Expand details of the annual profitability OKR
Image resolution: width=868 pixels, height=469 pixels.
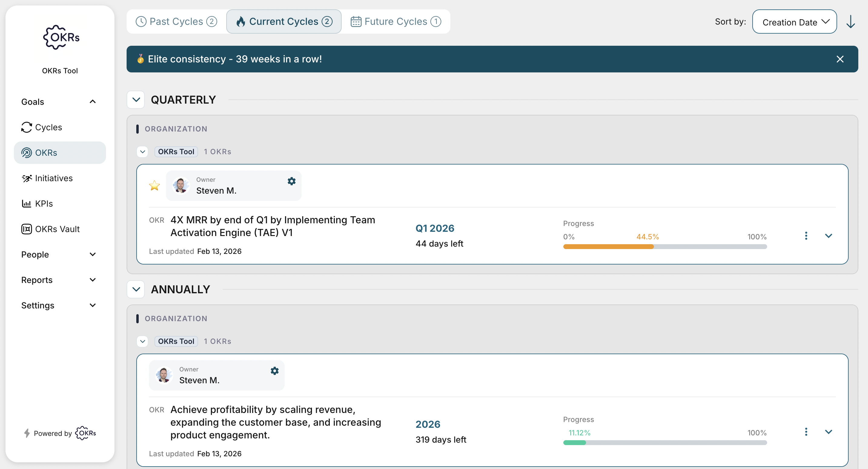click(829, 431)
